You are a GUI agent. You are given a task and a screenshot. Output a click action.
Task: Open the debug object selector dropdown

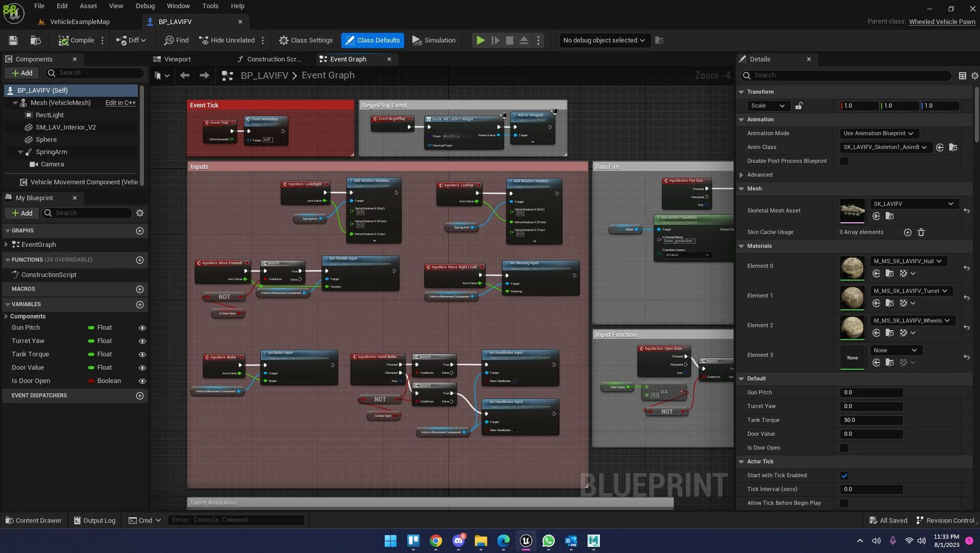pos(604,40)
